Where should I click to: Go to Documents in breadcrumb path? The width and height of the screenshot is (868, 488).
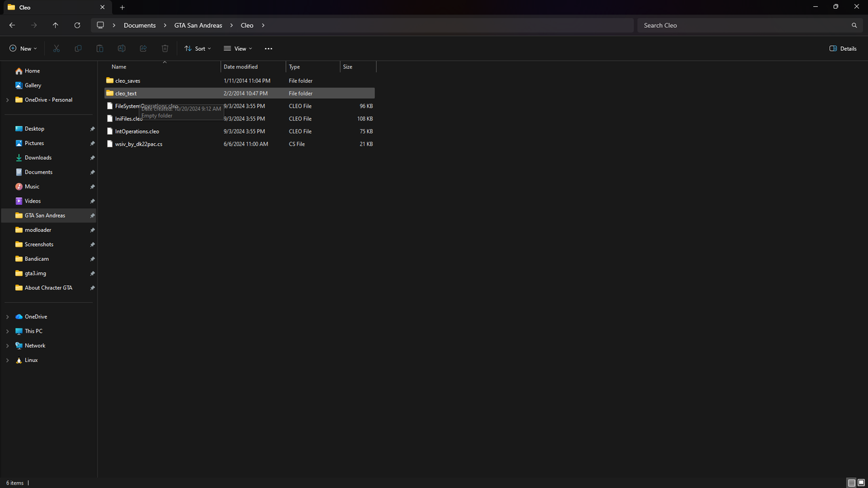pyautogui.click(x=140, y=25)
